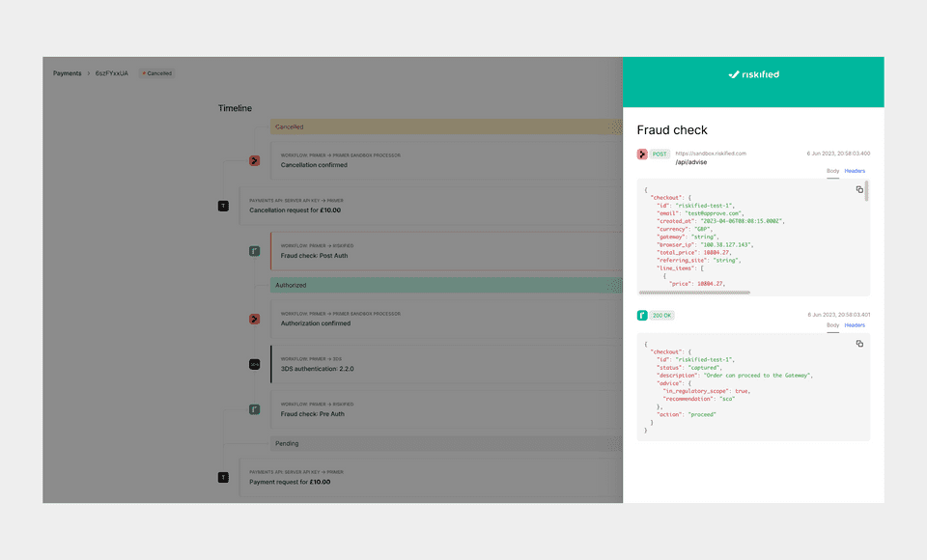Screen dimensions: 927x560
Task: Click the "total_price": 10804.27 line
Action: coord(694,253)
